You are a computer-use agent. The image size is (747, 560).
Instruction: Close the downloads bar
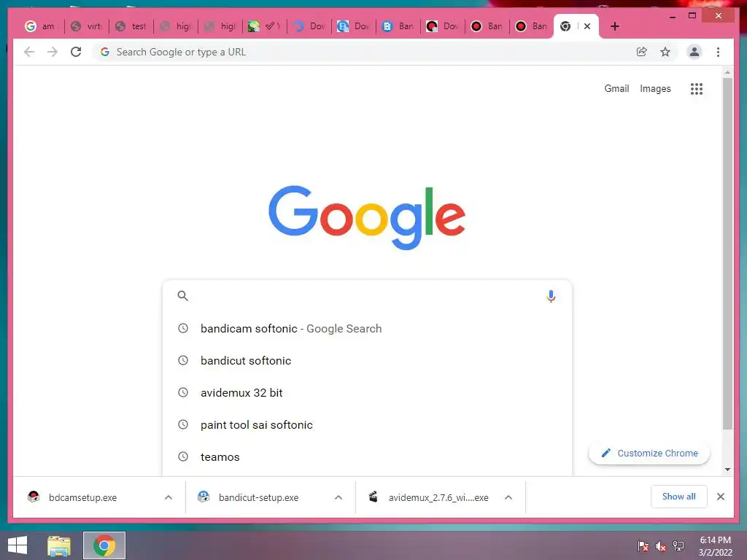tap(720, 497)
